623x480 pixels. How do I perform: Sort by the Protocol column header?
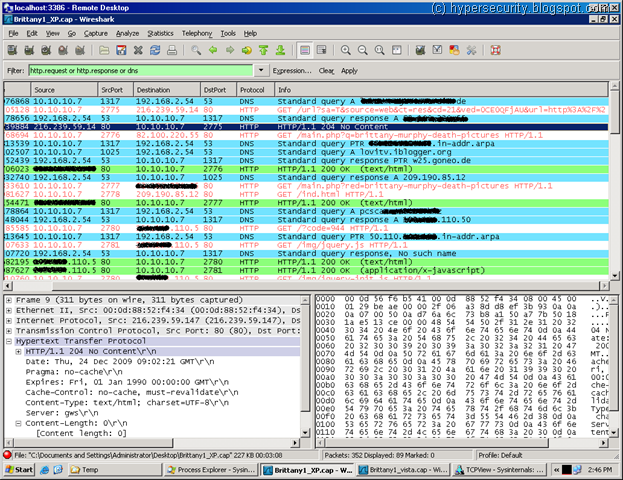(255, 90)
